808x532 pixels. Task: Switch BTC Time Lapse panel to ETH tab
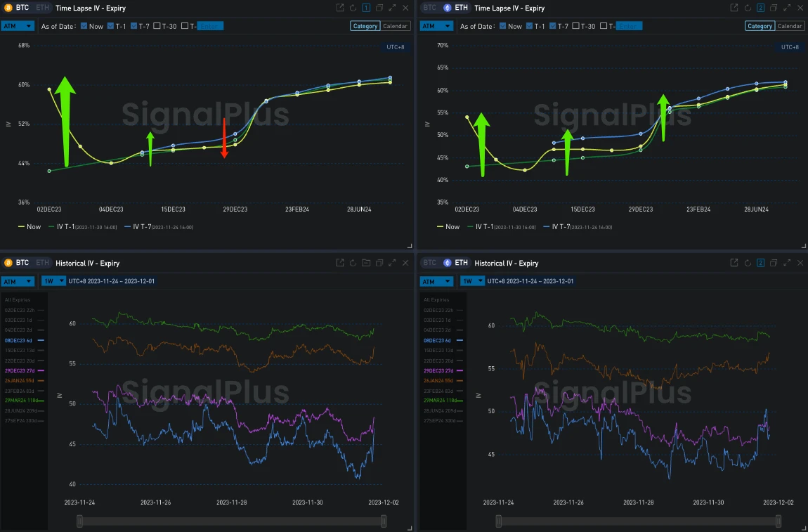click(42, 8)
